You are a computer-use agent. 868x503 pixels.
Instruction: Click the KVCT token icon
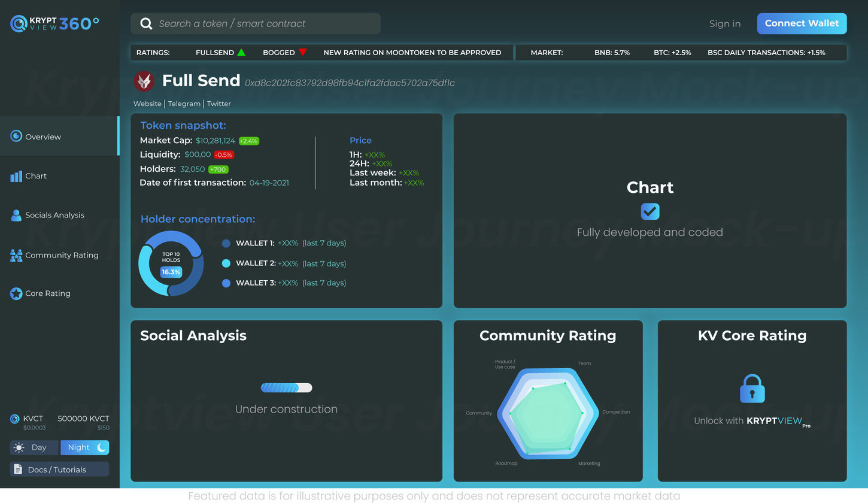click(15, 419)
